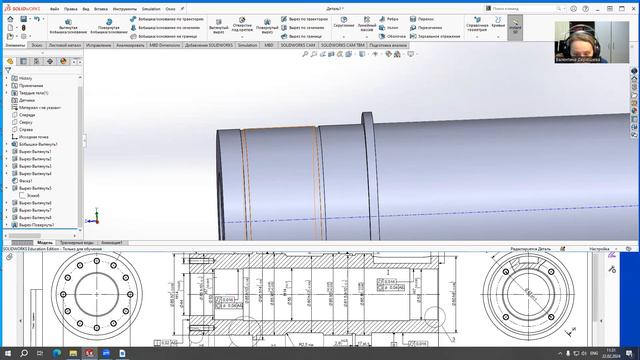640x360 pixels.
Task: Select the Rib (Ребро) tool
Action: 389,19
